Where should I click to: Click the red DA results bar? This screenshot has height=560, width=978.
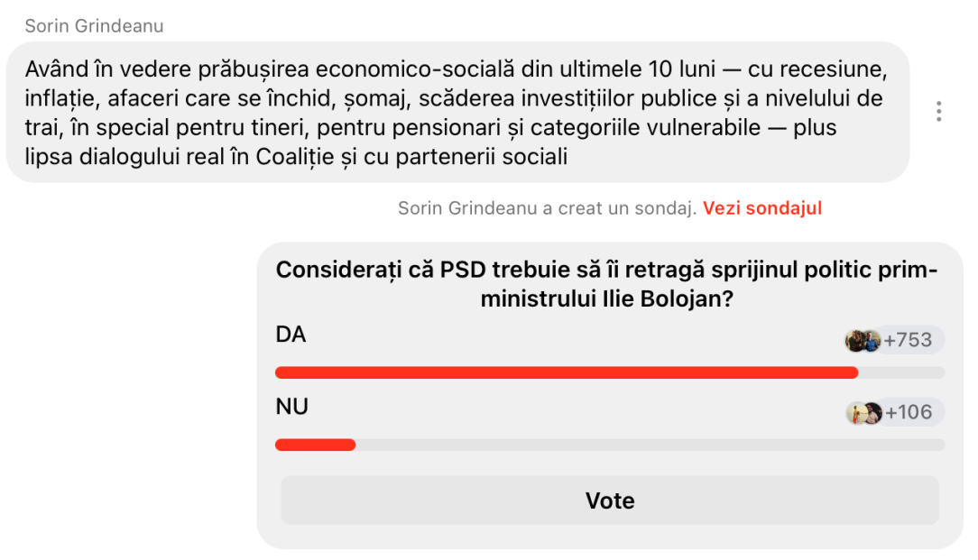coord(566,372)
